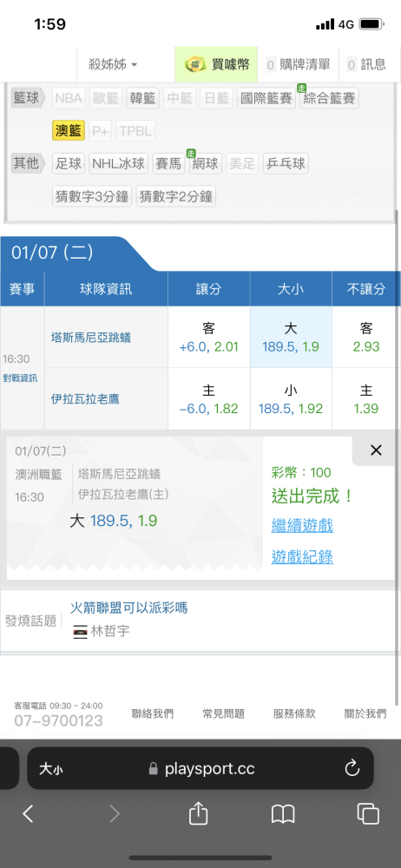This screenshot has width=401, height=868.
Task: Open Safari tabs overview icon
Action: [368, 813]
